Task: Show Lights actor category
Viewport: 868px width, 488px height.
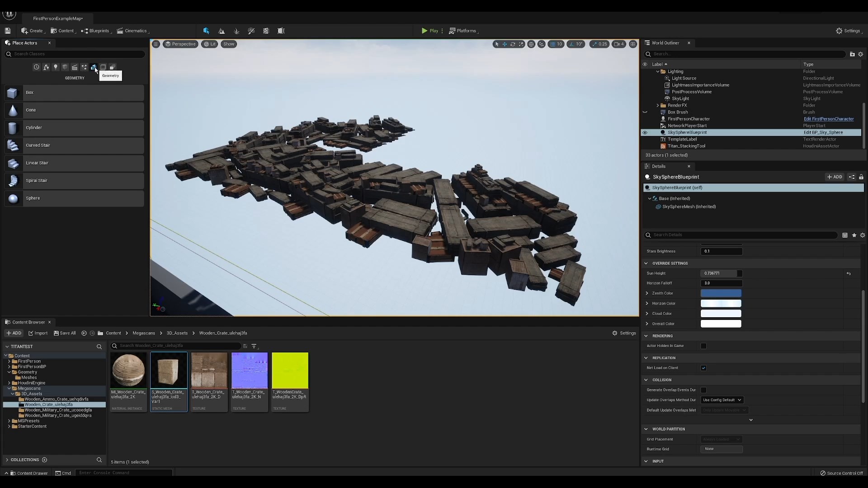Action: click(x=56, y=67)
